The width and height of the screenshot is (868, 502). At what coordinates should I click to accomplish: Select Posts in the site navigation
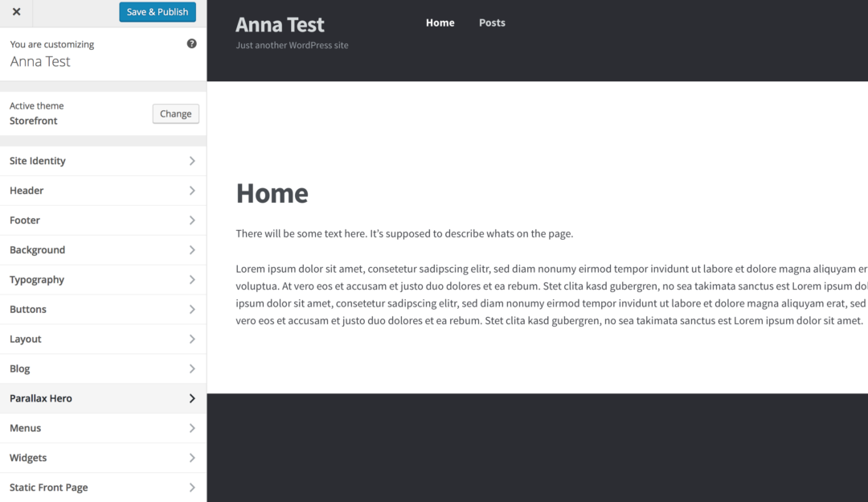[x=491, y=23]
